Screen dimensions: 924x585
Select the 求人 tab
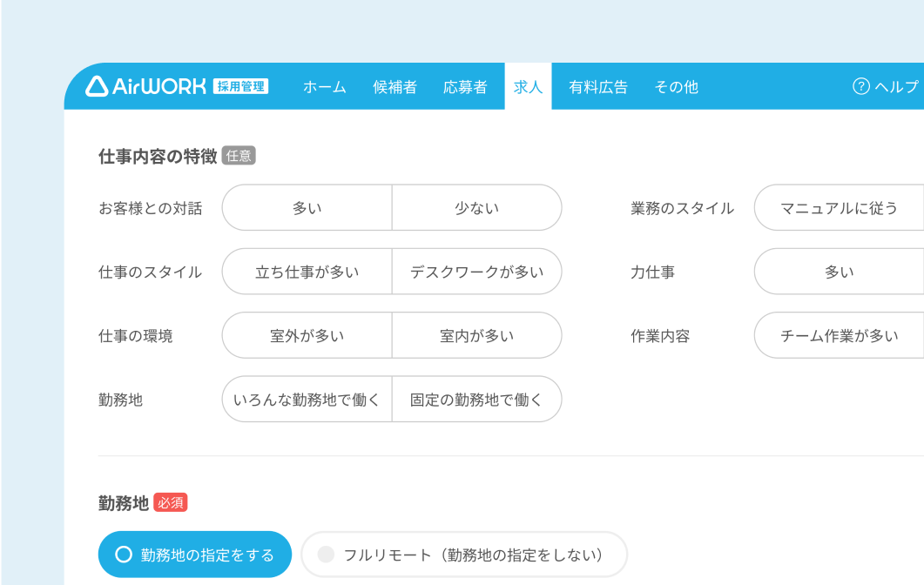point(528,86)
